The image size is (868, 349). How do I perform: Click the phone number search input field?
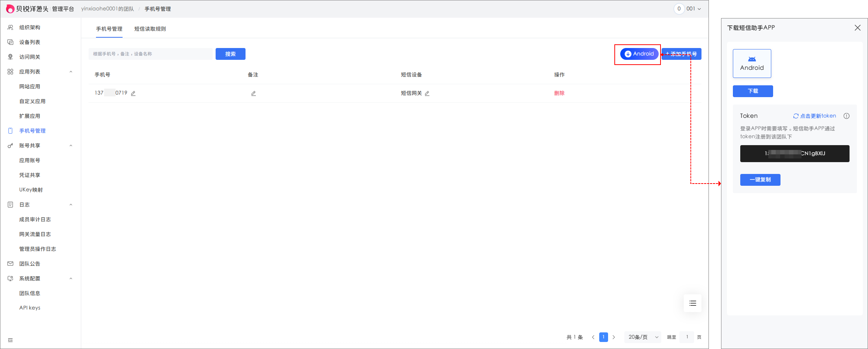(151, 54)
